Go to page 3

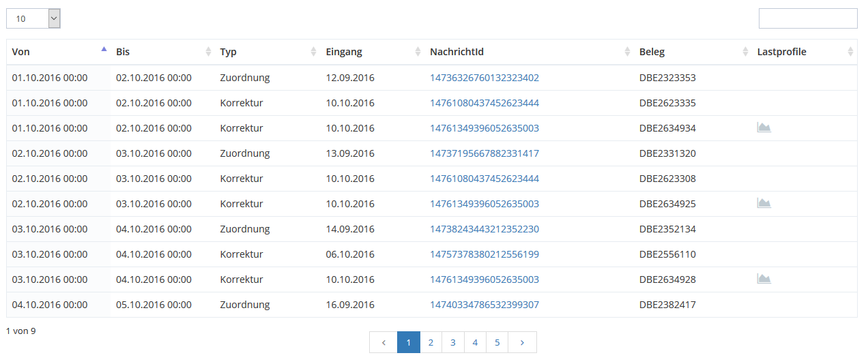452,342
